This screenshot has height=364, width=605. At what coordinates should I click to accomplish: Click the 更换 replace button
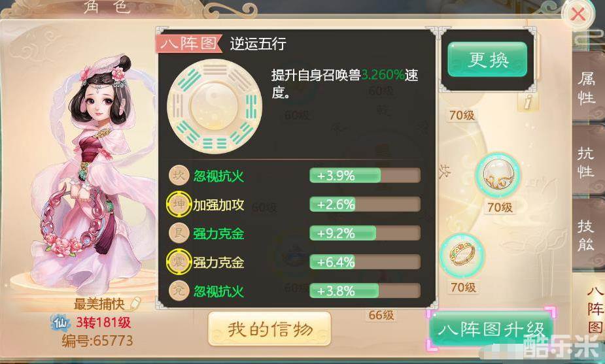(487, 59)
